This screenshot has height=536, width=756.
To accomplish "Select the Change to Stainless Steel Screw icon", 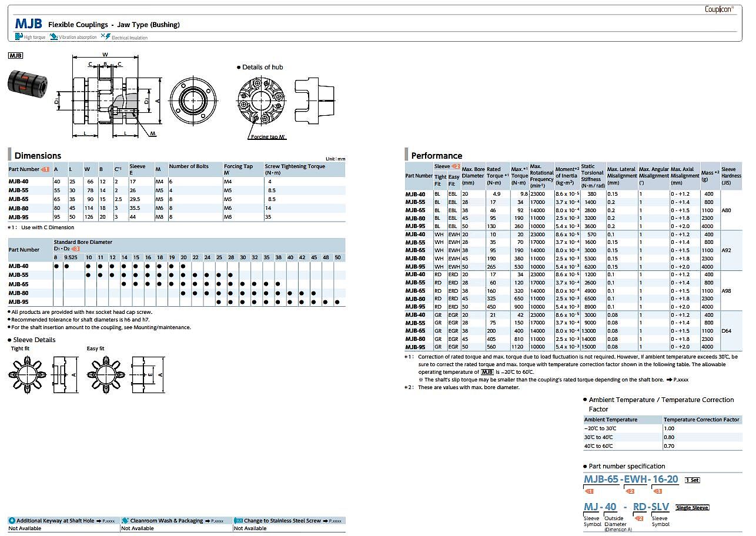I will click(239, 521).
